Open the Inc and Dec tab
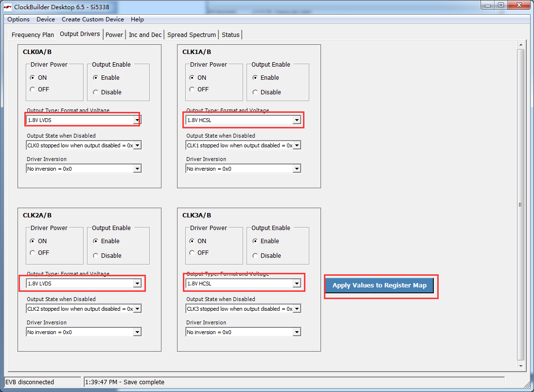The height and width of the screenshot is (392, 534). pos(145,35)
